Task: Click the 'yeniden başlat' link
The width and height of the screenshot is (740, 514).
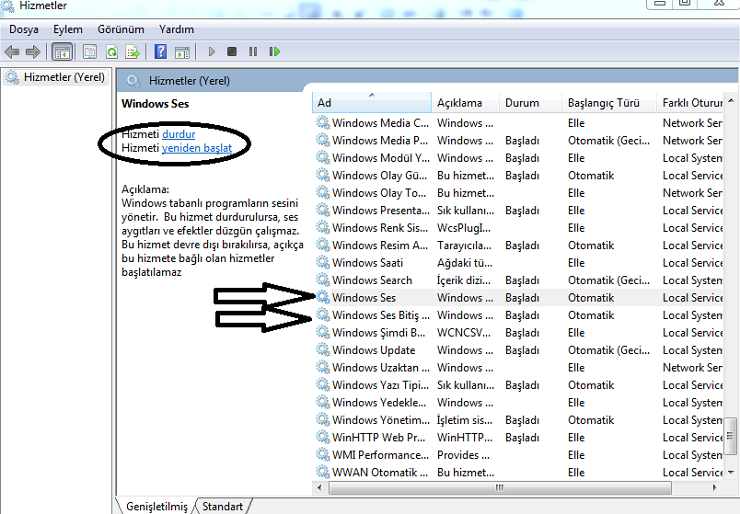Action: pyautogui.click(x=197, y=148)
